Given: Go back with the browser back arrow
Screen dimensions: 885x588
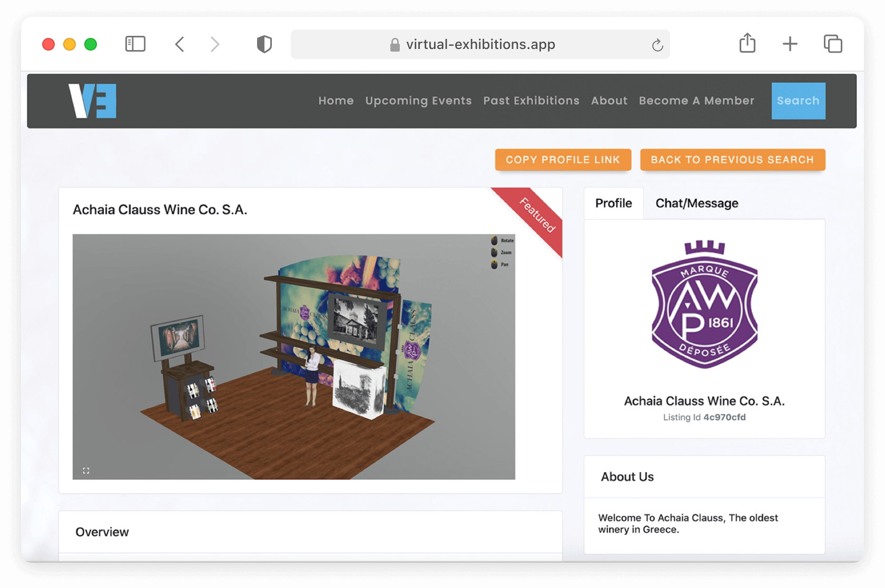Looking at the screenshot, I should pos(180,44).
